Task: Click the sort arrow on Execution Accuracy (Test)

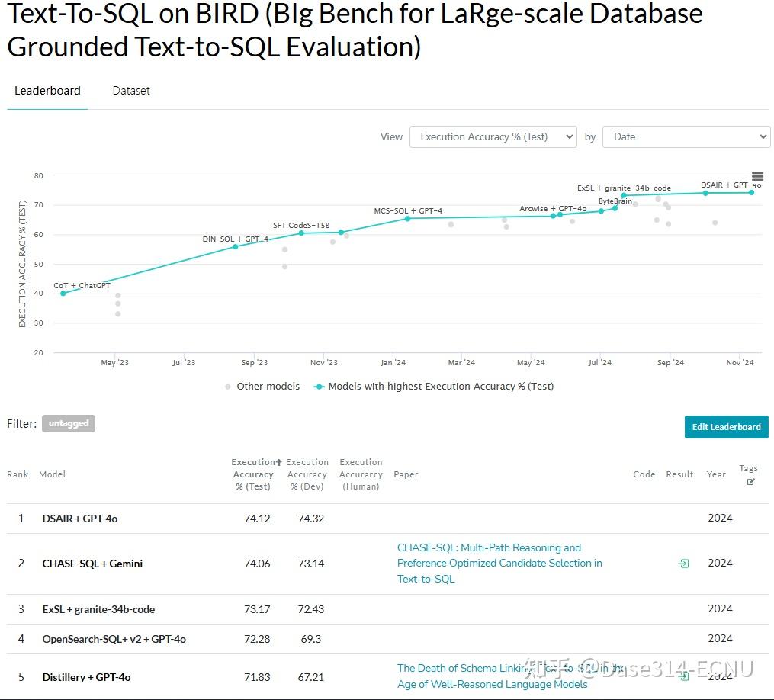Action: coord(279,462)
